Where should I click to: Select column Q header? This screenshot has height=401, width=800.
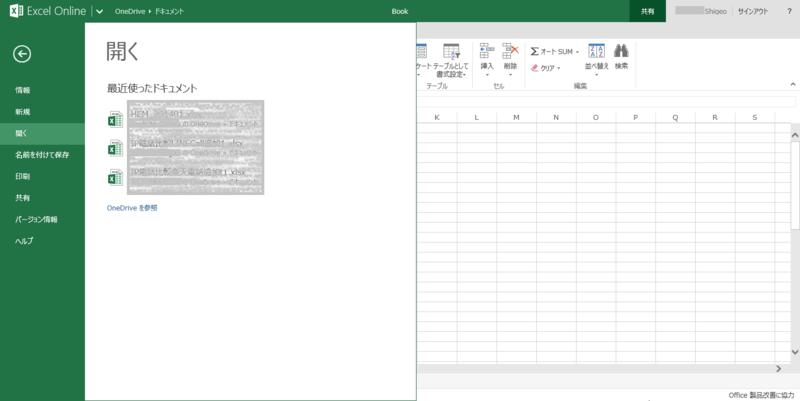(x=675, y=118)
